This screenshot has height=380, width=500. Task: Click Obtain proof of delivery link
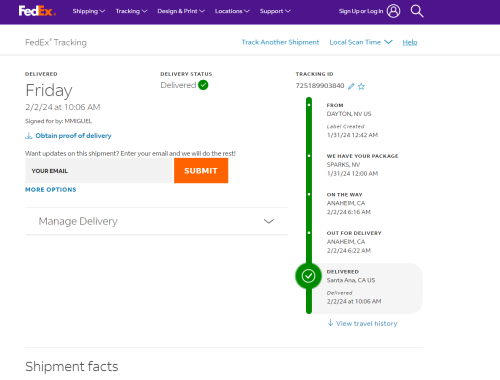[73, 136]
